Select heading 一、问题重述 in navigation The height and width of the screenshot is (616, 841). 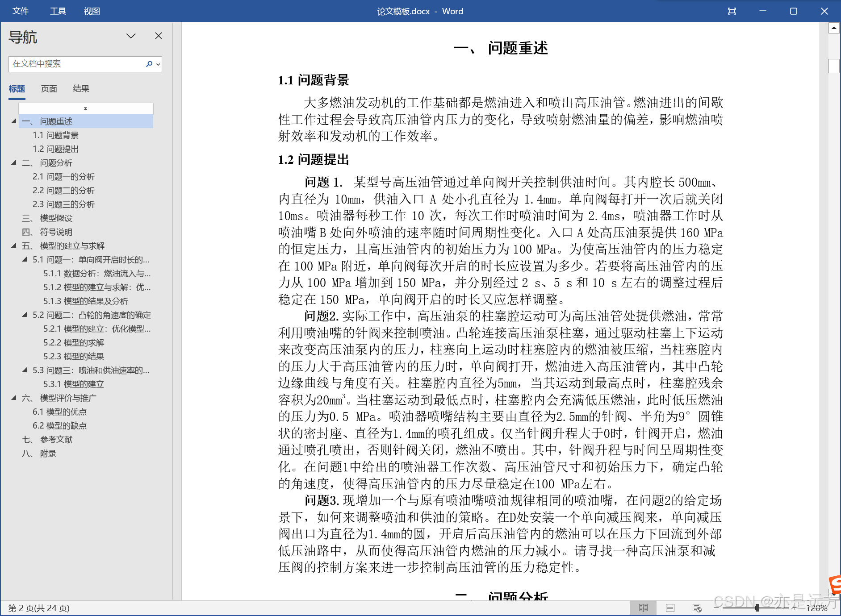pyautogui.click(x=86, y=121)
